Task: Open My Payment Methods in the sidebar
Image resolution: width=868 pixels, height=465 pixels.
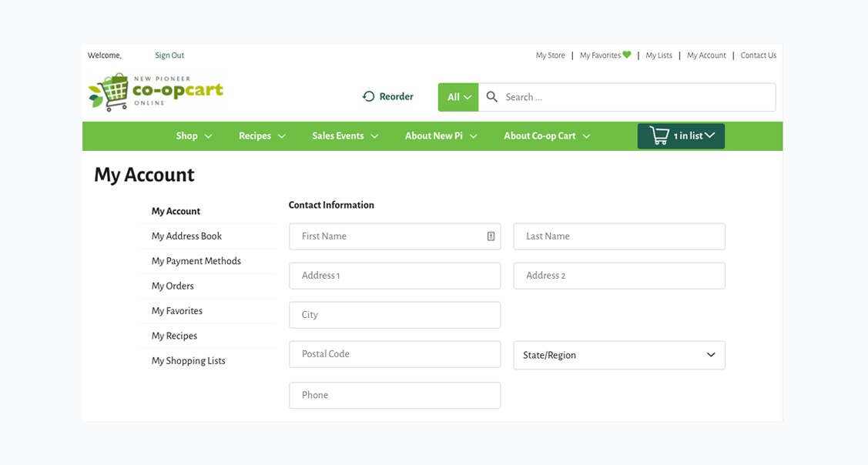Action: tap(196, 261)
